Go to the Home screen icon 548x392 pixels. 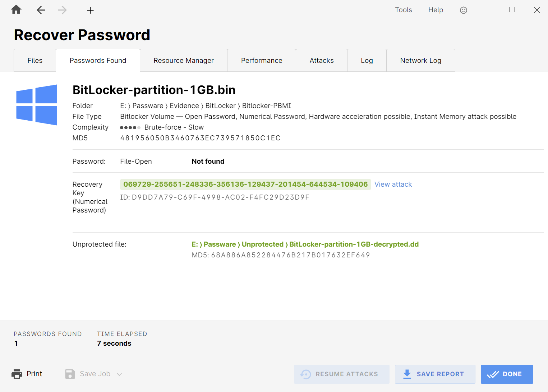point(16,10)
